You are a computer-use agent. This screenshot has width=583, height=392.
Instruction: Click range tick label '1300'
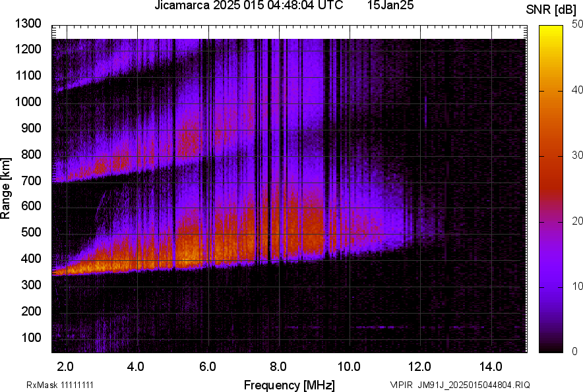[28, 24]
